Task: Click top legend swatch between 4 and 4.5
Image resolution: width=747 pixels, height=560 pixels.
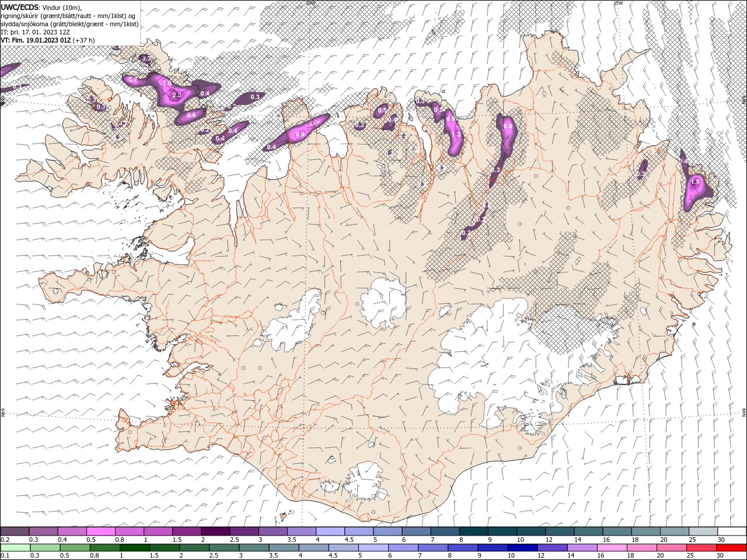Action: 330,531
